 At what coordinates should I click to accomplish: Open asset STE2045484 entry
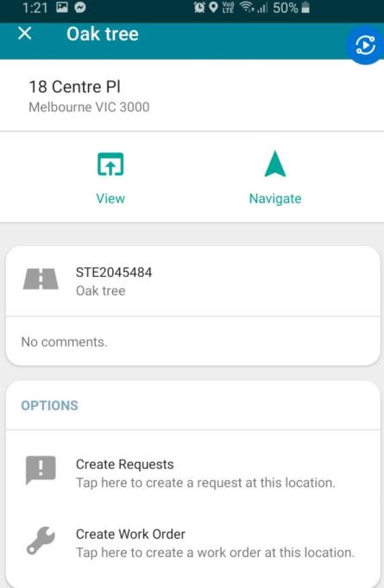(193, 281)
